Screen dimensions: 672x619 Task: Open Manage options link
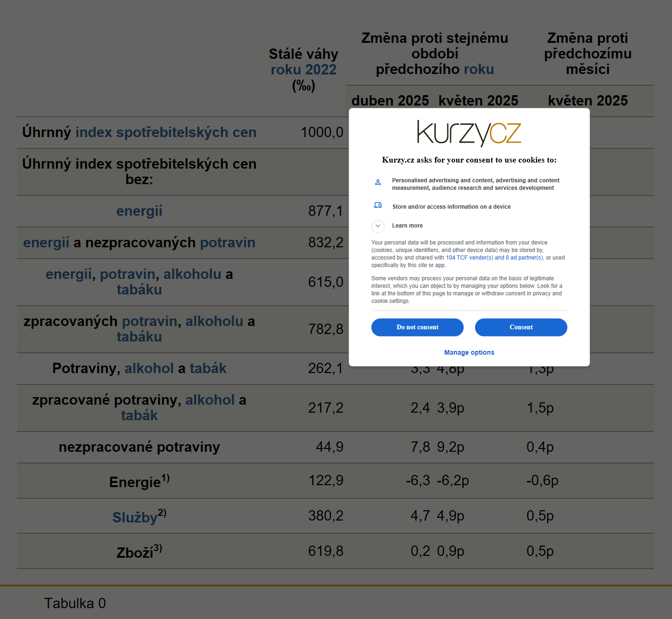pos(469,352)
